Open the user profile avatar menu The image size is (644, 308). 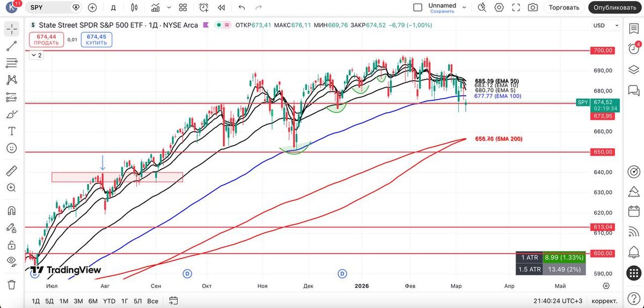[12, 8]
